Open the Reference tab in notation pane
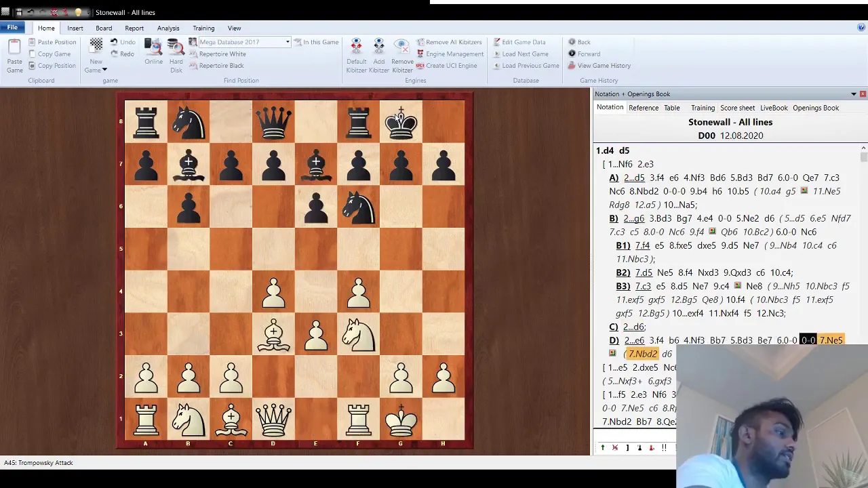This screenshot has height=488, width=868. coord(644,108)
